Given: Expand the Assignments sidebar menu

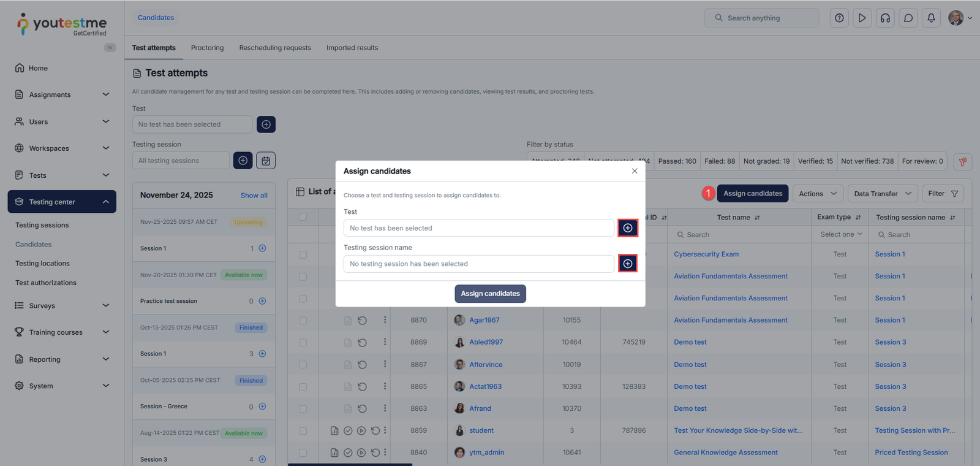Looking at the screenshot, I should pos(61,94).
